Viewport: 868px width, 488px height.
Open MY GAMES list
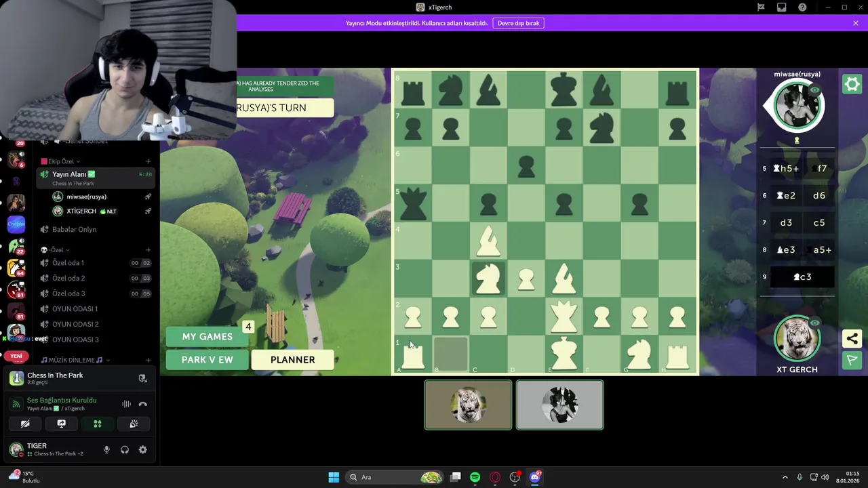(x=208, y=337)
